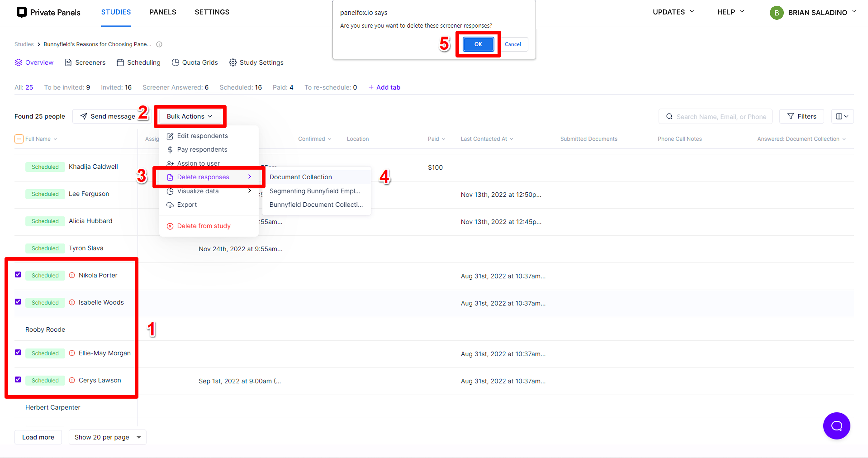Screen dimensions: 868x458
Task: Choose Document Collection in submenu
Action: (x=316, y=177)
